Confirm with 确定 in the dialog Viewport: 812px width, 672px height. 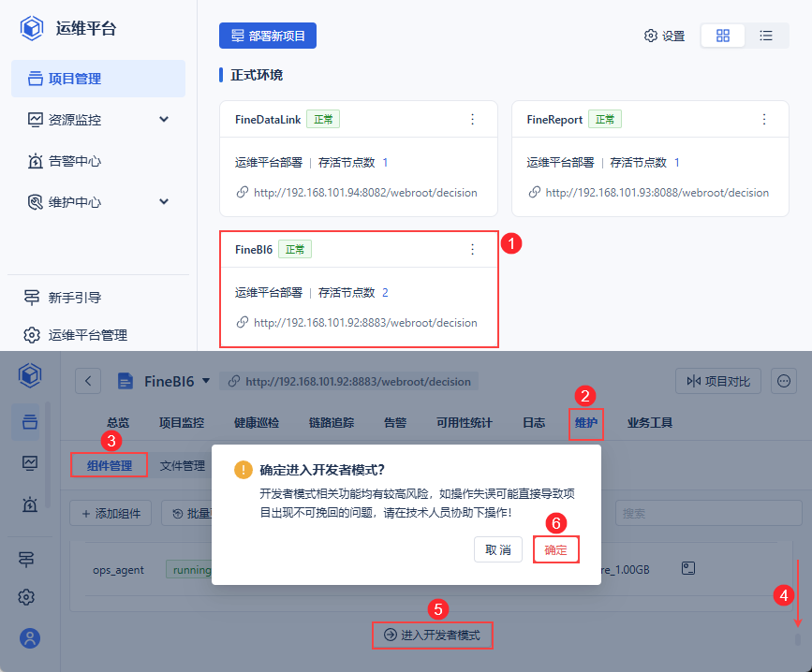coord(555,549)
